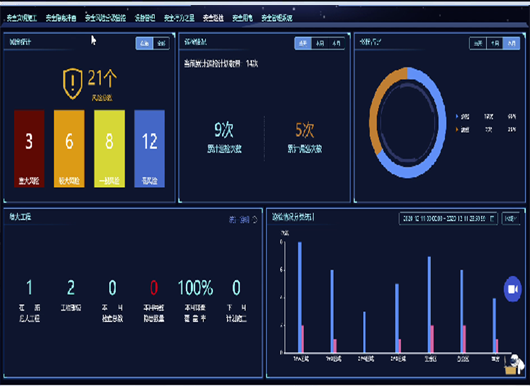Click the blue video camera floating button
530x386 pixels.
click(513, 289)
